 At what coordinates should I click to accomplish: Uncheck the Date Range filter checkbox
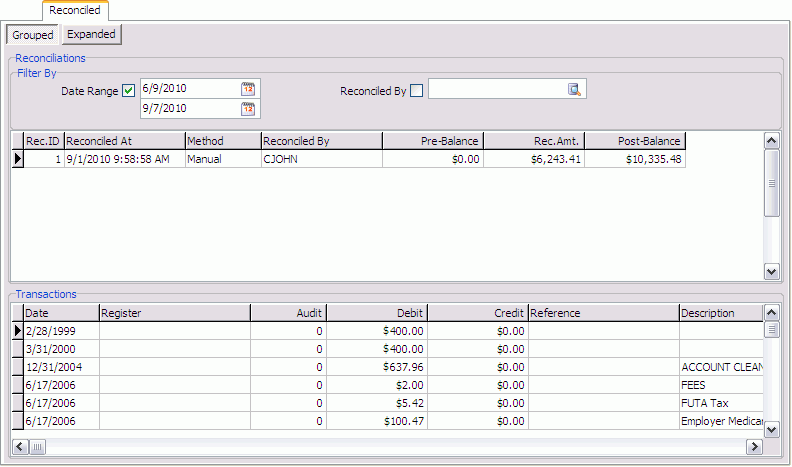click(x=128, y=91)
